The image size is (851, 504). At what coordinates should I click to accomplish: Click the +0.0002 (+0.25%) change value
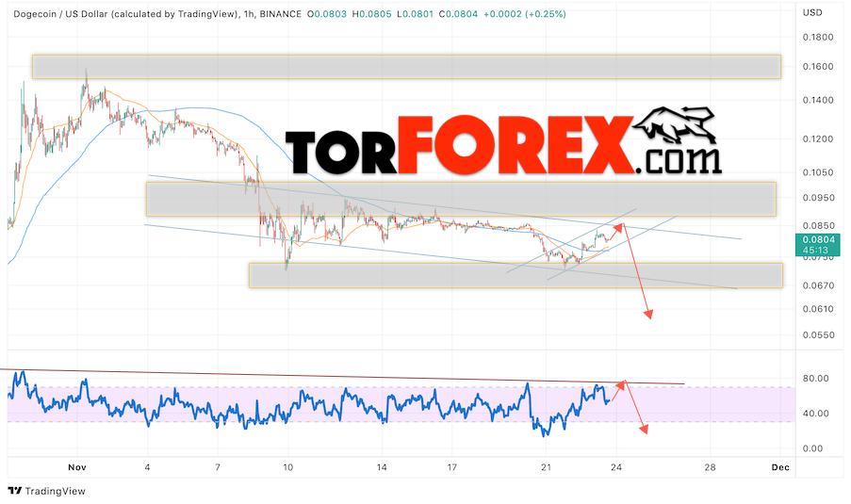(x=524, y=14)
